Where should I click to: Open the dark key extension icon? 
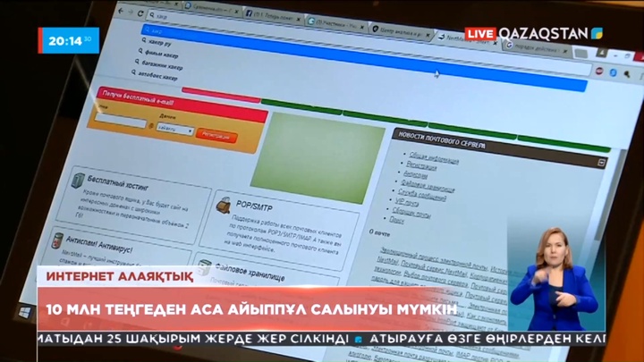point(627,74)
